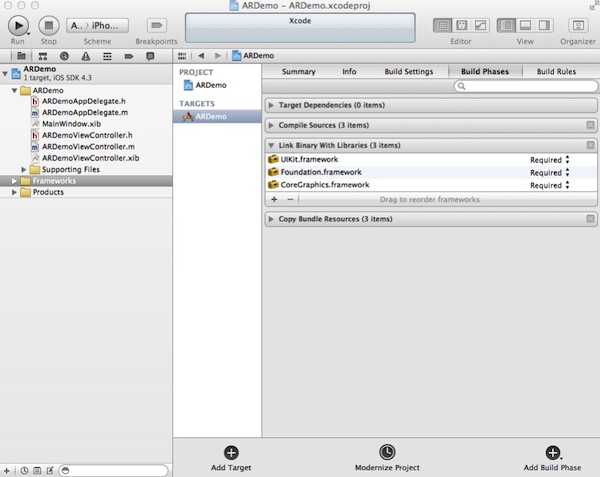Click the Stop button in toolbar
The width and height of the screenshot is (600, 477).
click(49, 26)
